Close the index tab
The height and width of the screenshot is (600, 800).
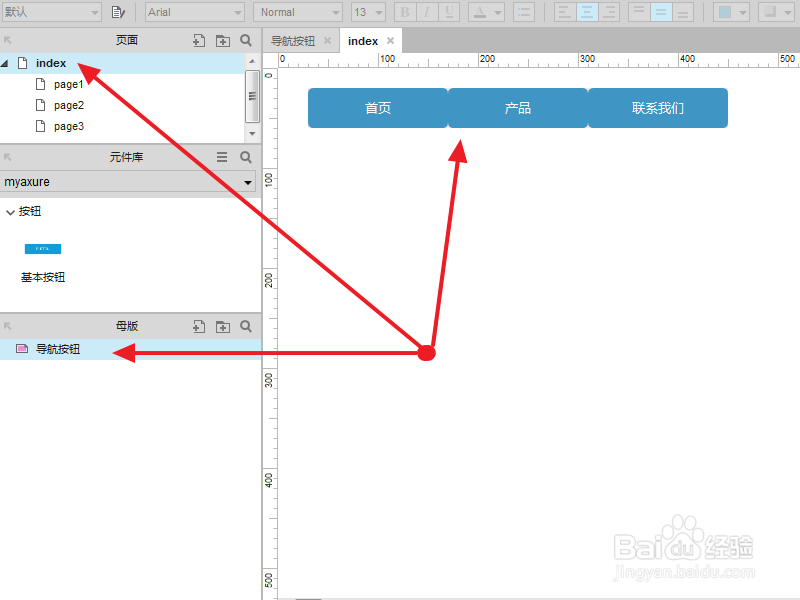[x=390, y=40]
